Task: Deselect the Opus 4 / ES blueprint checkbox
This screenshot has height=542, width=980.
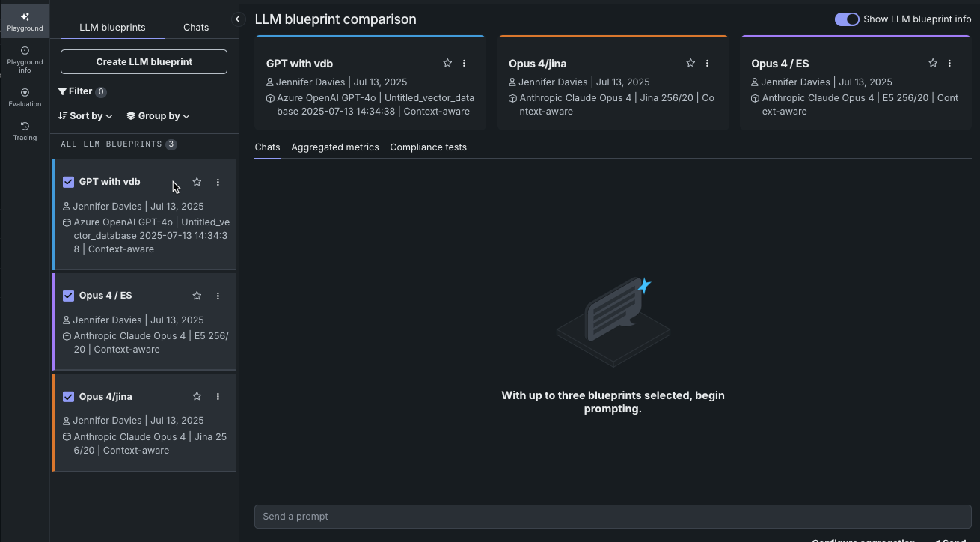Action: tap(68, 296)
